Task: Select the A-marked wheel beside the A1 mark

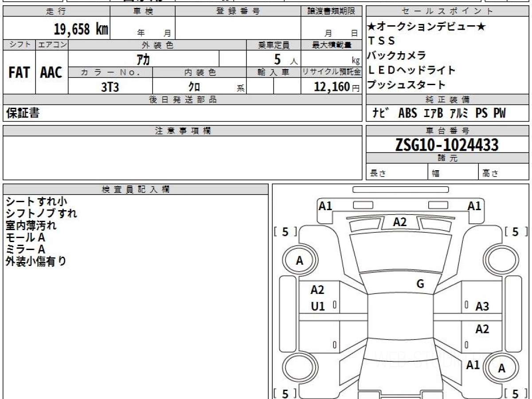Action: point(501,368)
